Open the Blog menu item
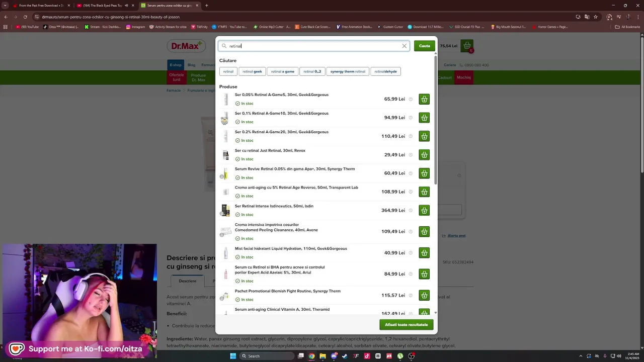Image resolution: width=644 pixels, height=362 pixels. 192,65
